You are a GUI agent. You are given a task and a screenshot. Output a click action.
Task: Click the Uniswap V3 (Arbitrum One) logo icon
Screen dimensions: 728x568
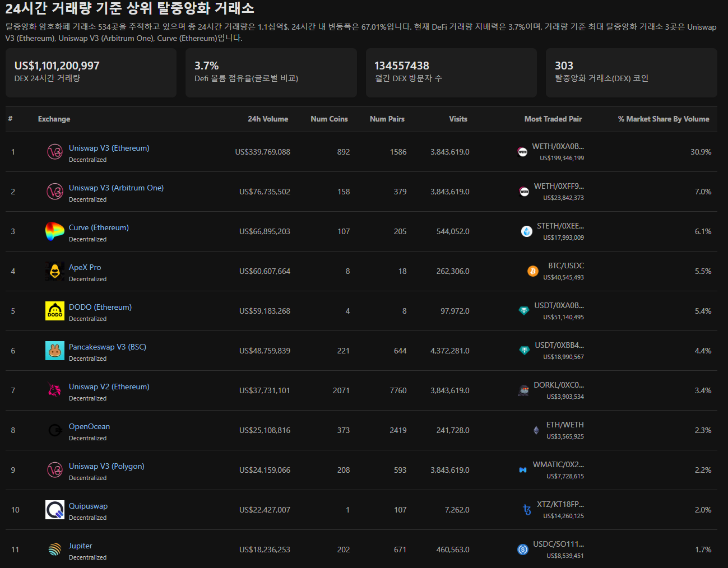click(x=55, y=192)
